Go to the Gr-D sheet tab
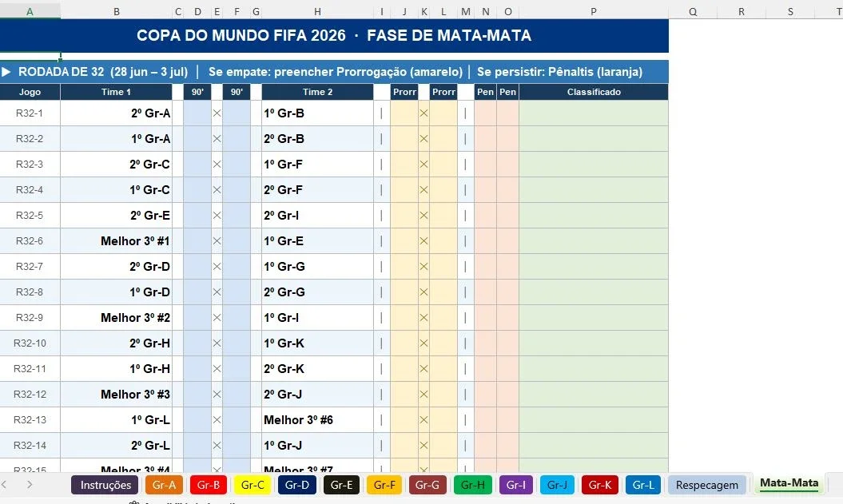Image resolution: width=843 pixels, height=504 pixels. tap(296, 485)
